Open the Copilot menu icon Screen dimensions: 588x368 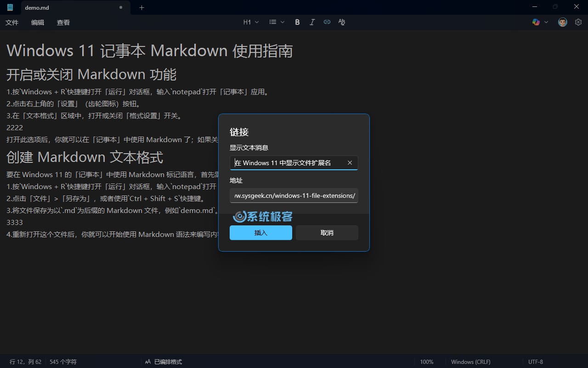[536, 22]
